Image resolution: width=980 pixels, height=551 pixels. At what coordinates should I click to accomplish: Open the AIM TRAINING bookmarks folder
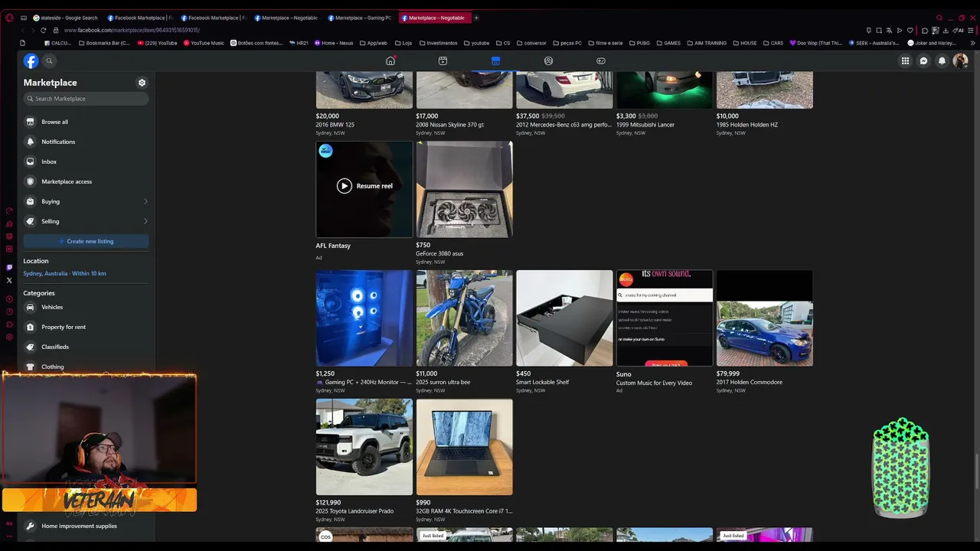pos(707,43)
